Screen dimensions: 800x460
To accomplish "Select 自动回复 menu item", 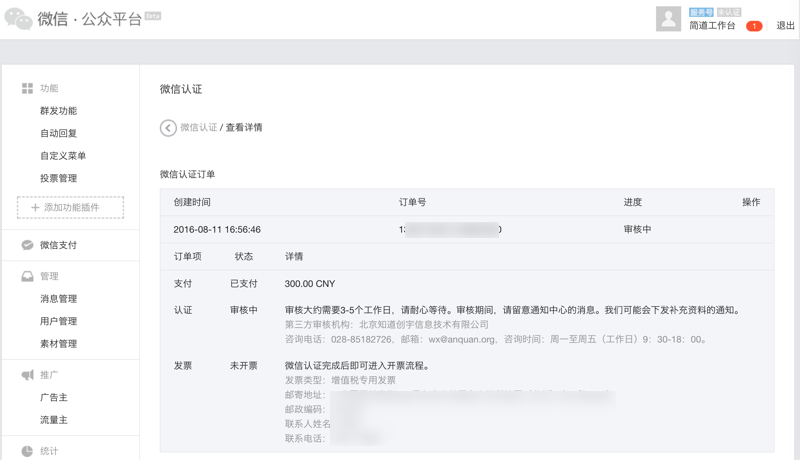I will 58,133.
